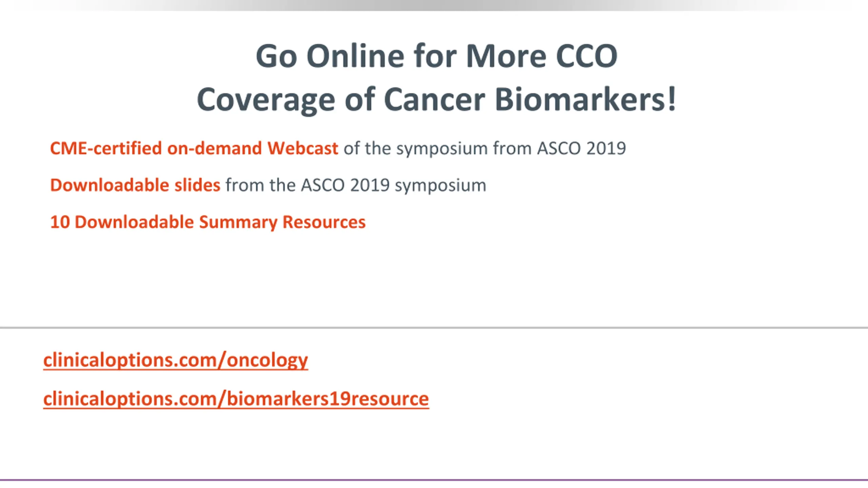Click the 'Go Online for More CCO' heading line
Screen dimensions: 868x488
(437, 56)
